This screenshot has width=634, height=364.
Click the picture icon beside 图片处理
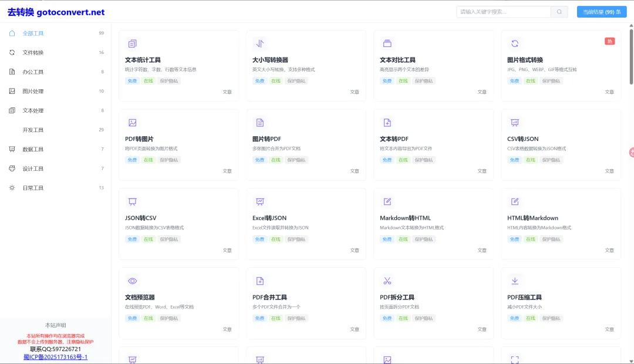coord(12,91)
